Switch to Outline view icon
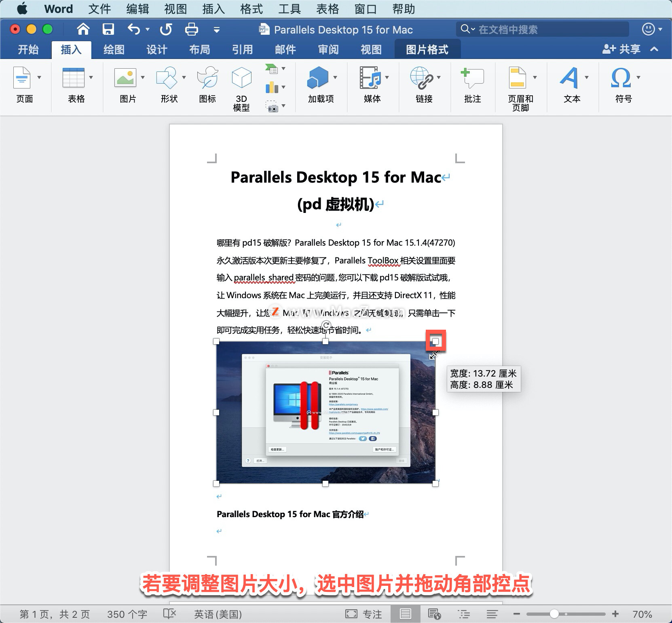 (464, 614)
